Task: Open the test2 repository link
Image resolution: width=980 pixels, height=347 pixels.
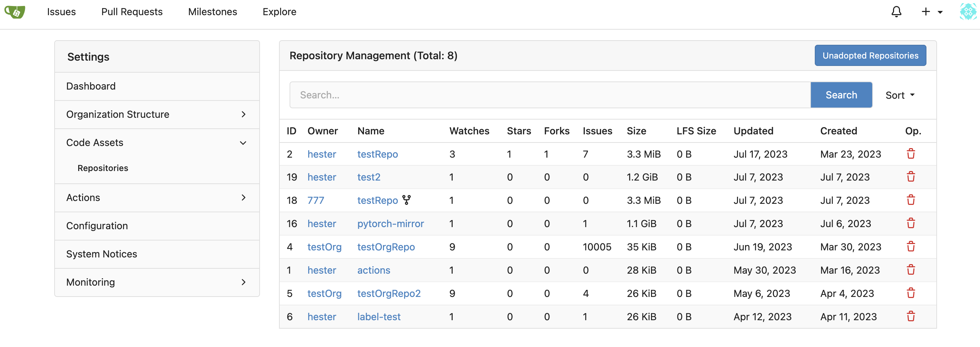Action: coord(368,177)
